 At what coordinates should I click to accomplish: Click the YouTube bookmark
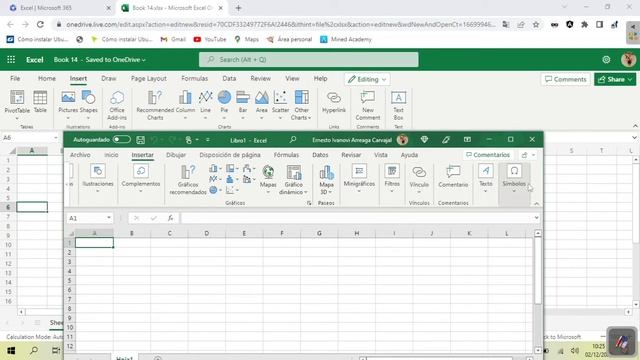pos(210,39)
